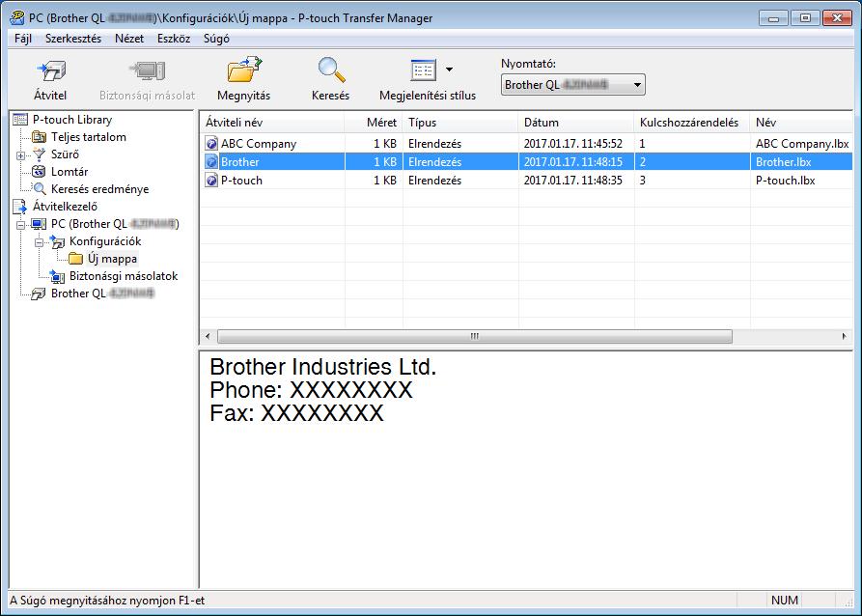Viewport: 862px width, 616px height.
Task: Open the Megjelenítési stílus dropdown arrow
Action: (449, 70)
